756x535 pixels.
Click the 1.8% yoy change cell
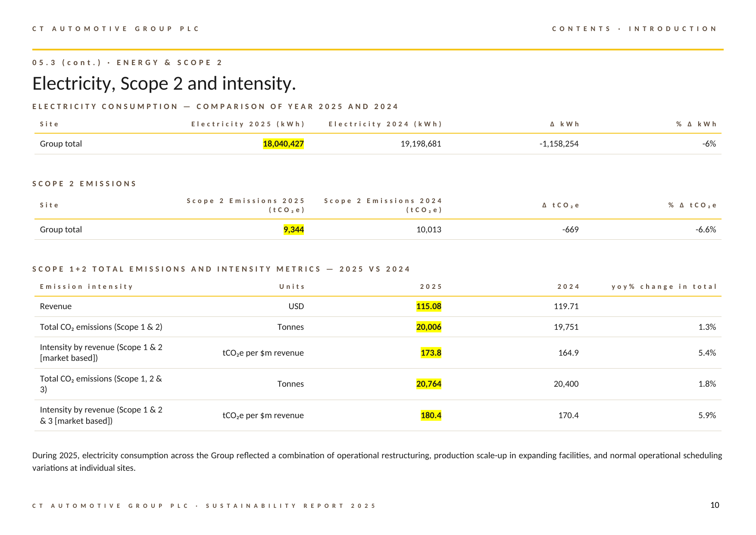click(x=707, y=384)
